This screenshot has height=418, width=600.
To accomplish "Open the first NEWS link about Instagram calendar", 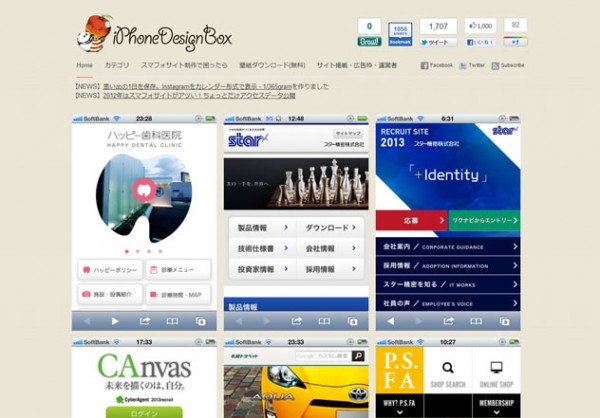I will tap(197, 87).
